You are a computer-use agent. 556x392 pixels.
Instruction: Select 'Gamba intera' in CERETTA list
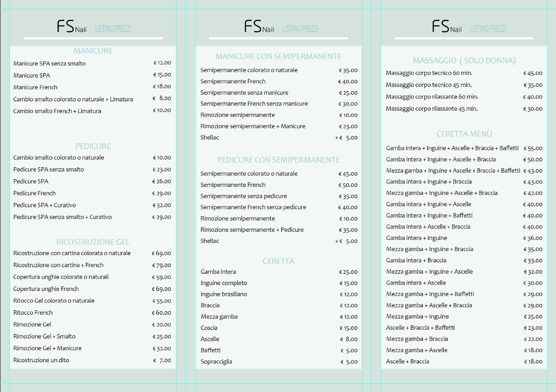pos(218,272)
